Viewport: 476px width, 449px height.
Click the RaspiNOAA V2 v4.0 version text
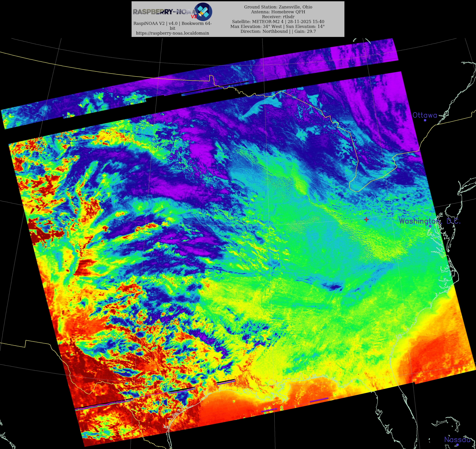click(172, 23)
